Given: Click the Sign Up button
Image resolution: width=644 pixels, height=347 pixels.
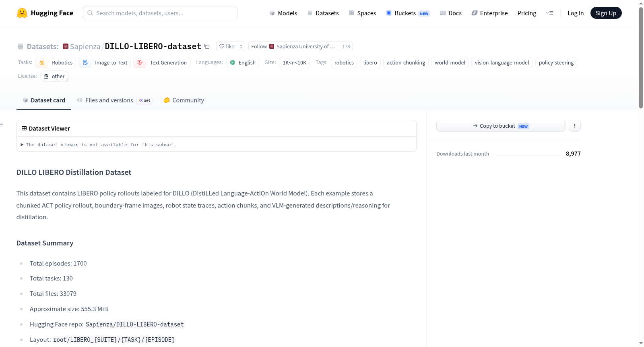Looking at the screenshot, I should [606, 13].
